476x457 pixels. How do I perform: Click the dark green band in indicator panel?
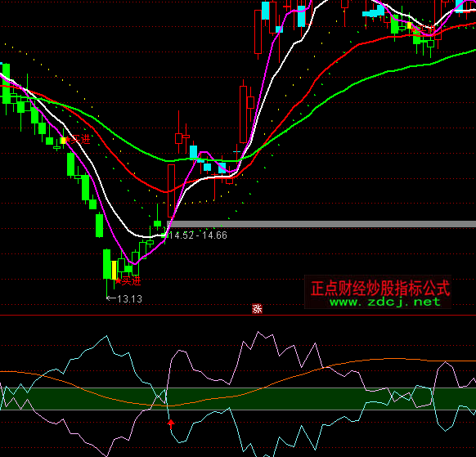tap(238, 399)
